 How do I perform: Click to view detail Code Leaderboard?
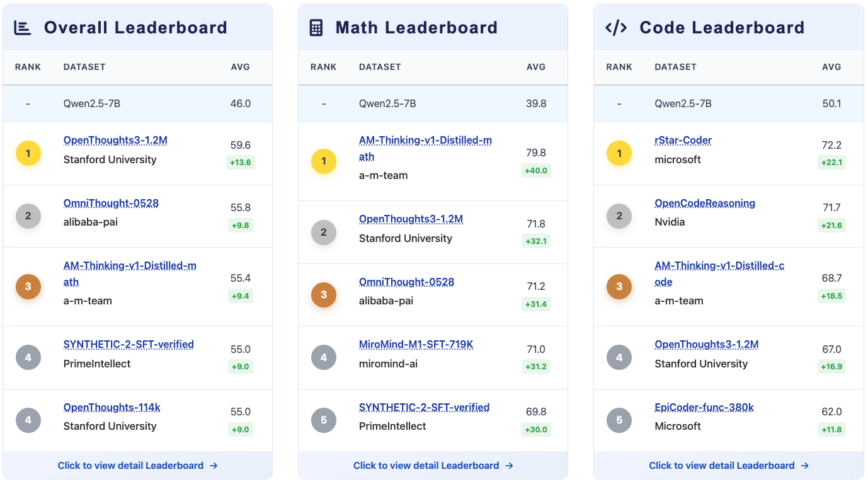click(729, 466)
